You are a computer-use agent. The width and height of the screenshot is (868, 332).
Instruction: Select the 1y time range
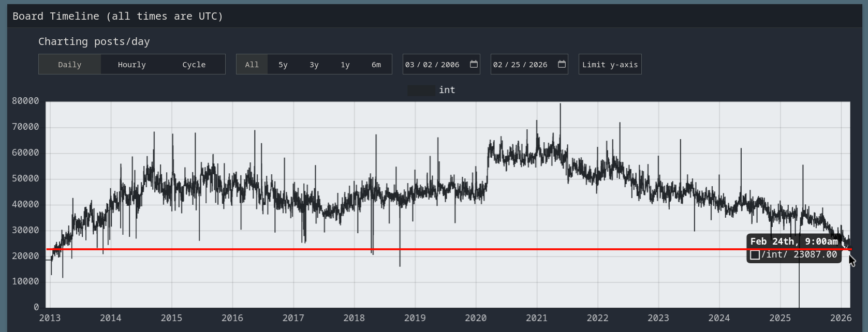345,65
